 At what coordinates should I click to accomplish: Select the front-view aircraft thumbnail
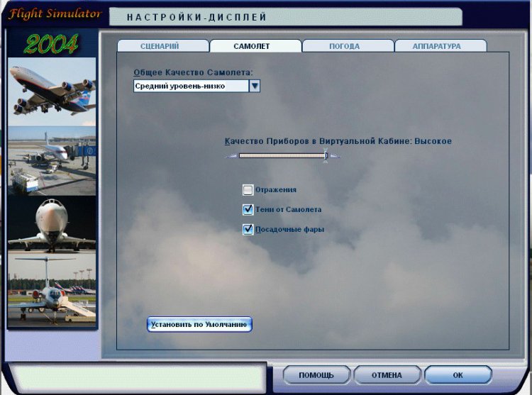52,225
